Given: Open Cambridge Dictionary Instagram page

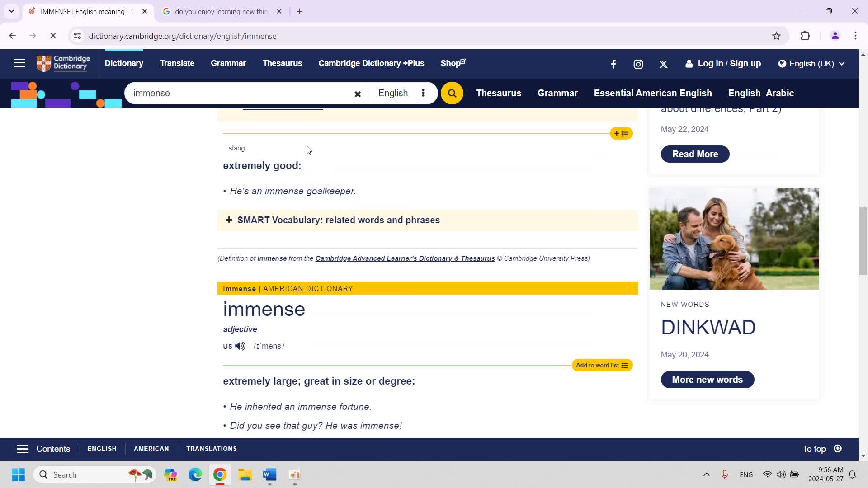Looking at the screenshot, I should point(638,64).
